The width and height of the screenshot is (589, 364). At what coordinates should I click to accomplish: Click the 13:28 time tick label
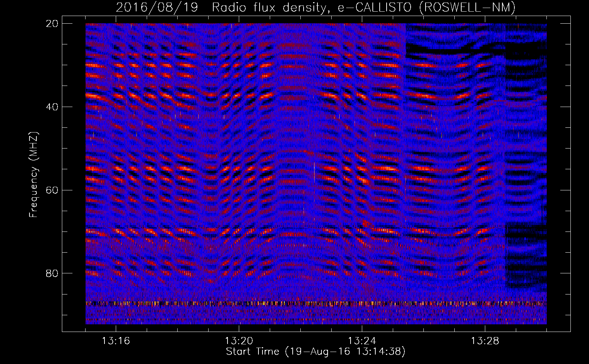click(x=485, y=341)
